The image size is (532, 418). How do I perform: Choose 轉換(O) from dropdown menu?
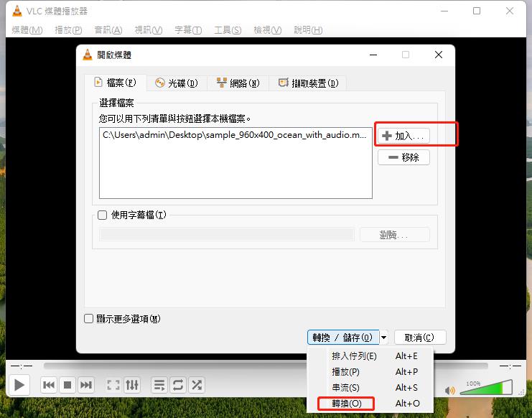tap(370, 404)
